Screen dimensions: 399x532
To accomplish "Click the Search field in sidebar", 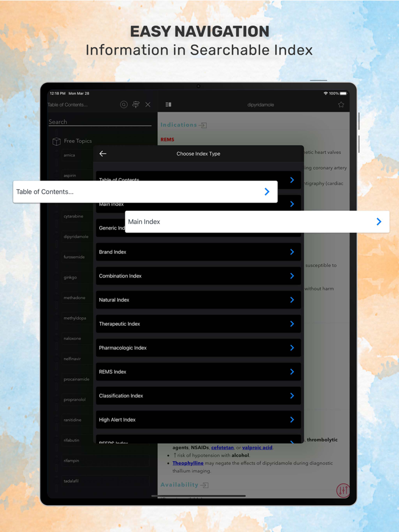I will point(100,122).
